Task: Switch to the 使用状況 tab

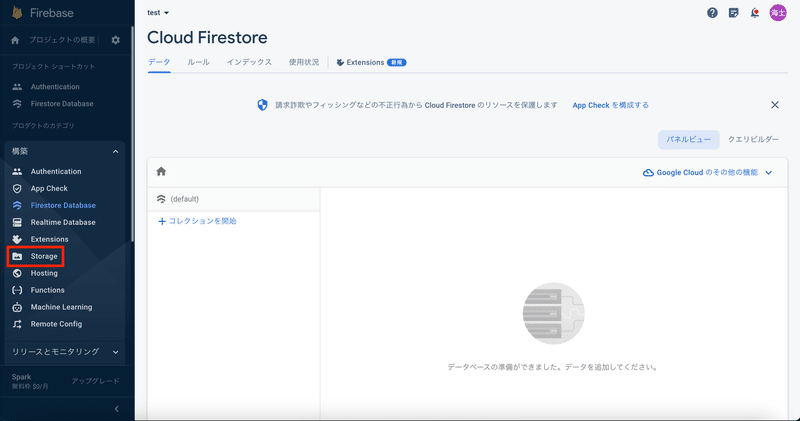Action: point(304,62)
